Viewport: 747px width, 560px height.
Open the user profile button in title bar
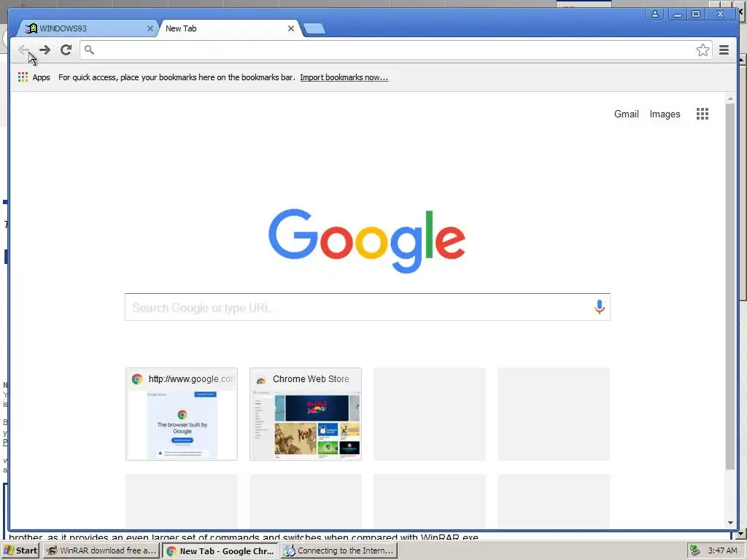pyautogui.click(x=655, y=14)
